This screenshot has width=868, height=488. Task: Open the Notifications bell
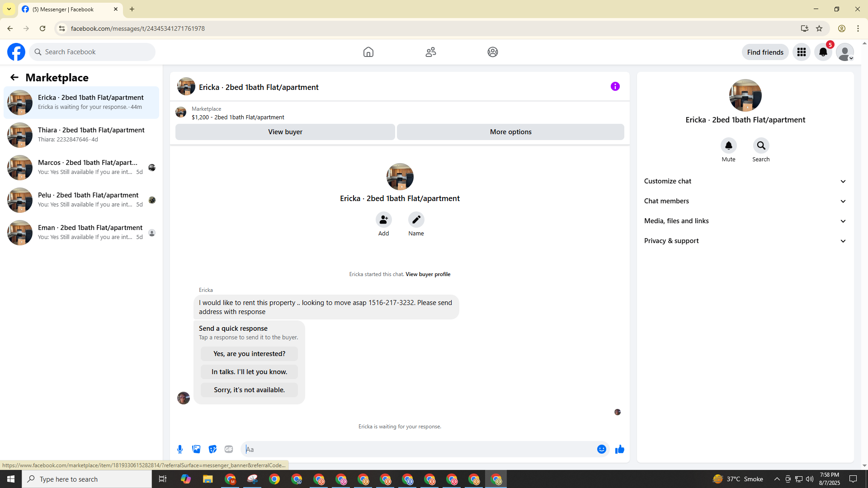tap(823, 52)
